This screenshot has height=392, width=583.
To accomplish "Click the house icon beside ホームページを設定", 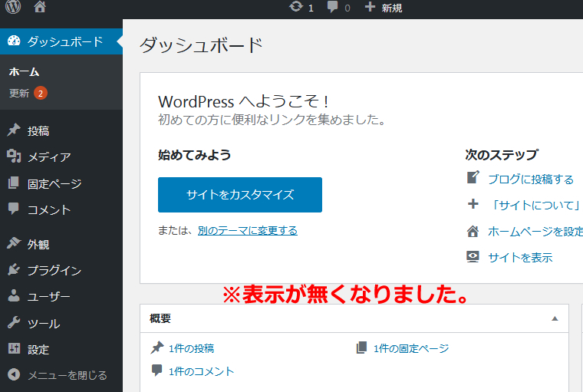I will pyautogui.click(x=473, y=231).
